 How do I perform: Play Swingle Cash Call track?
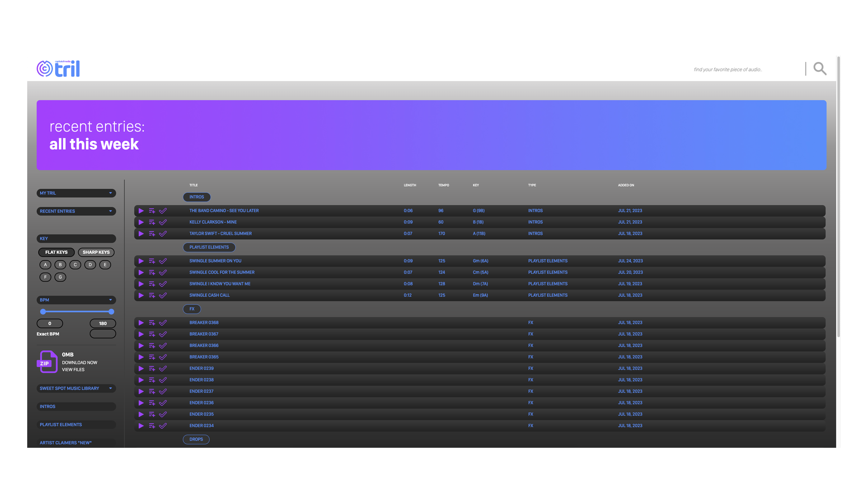click(141, 296)
